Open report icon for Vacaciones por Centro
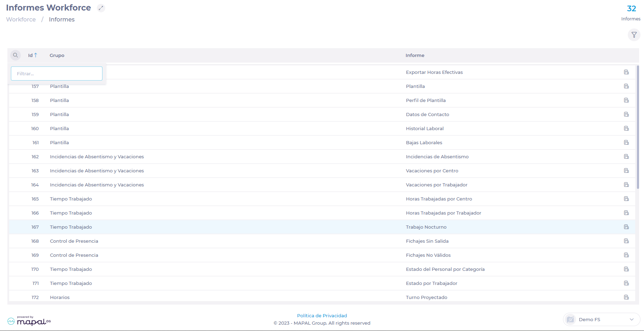This screenshot has height=331, width=644. 626,171
